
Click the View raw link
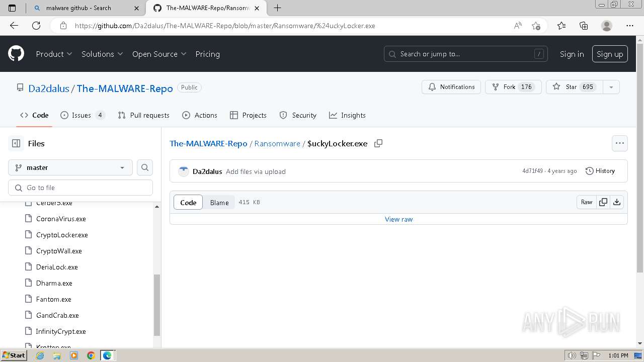pos(398,219)
